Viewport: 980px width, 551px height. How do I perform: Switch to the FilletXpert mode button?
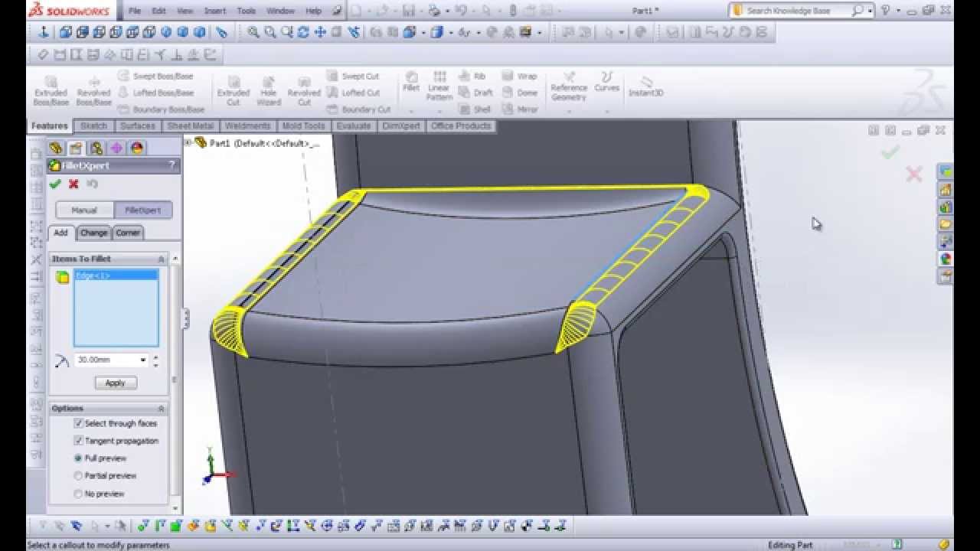143,210
